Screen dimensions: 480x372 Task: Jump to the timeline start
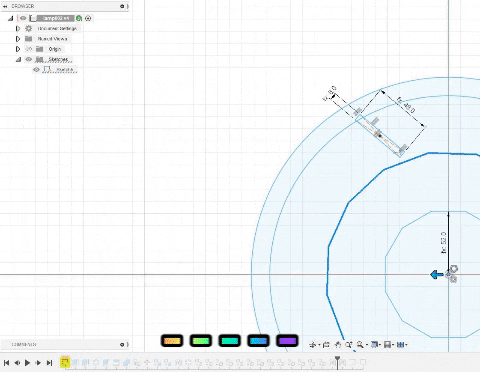click(6, 363)
